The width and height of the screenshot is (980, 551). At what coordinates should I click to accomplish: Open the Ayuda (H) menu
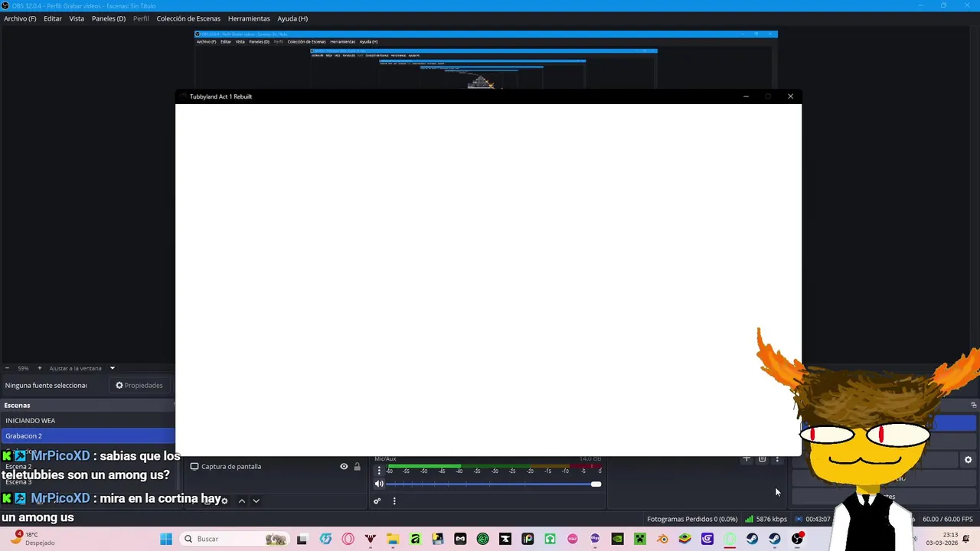click(292, 18)
